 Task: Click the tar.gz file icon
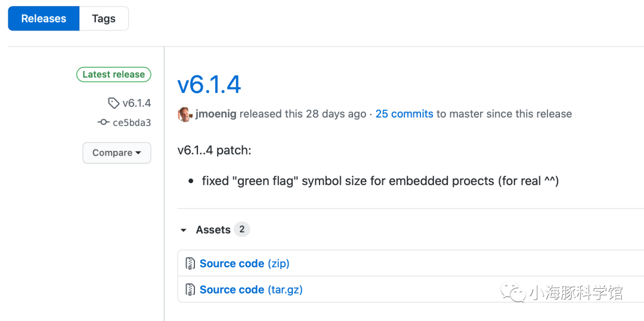(190, 290)
